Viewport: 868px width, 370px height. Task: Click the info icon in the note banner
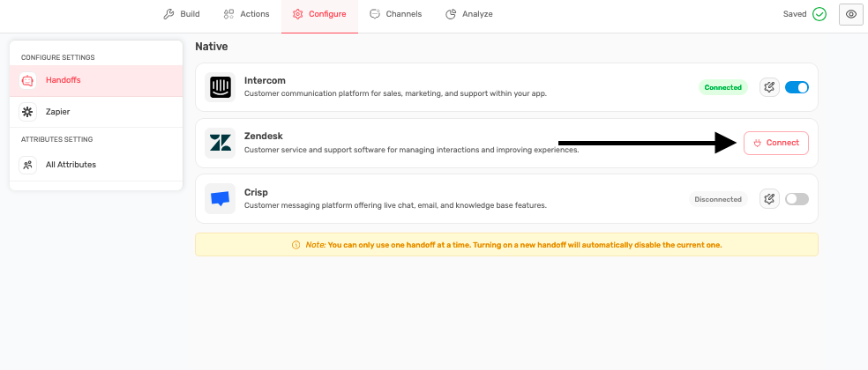[x=296, y=245]
